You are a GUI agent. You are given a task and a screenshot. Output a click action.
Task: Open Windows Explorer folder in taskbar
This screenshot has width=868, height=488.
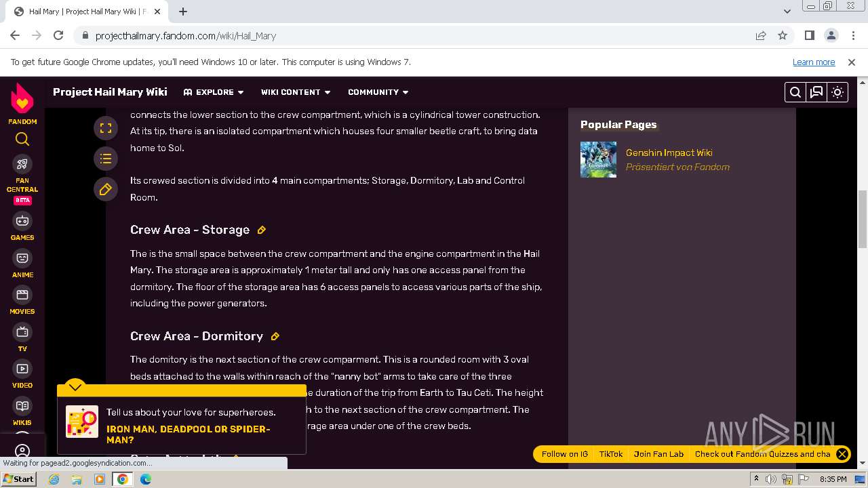[77, 479]
